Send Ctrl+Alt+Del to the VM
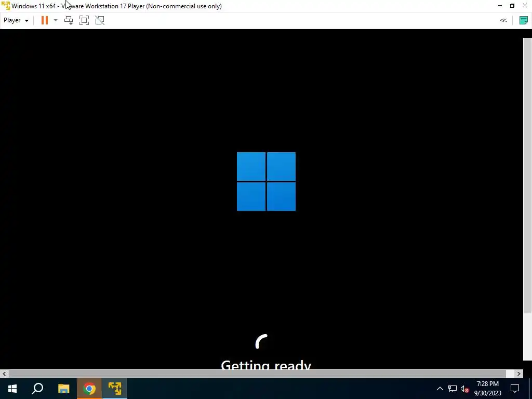Viewport: 532px width, 399px height. click(69, 20)
